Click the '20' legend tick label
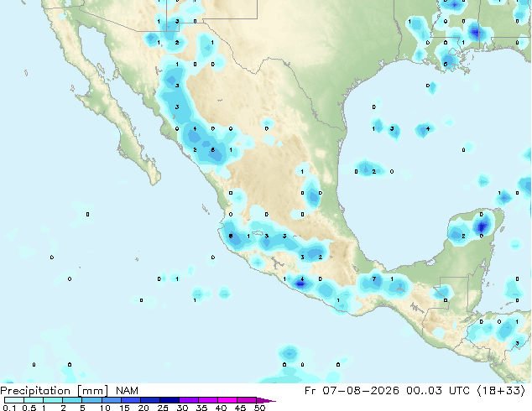The image size is (532, 411). pos(143,408)
